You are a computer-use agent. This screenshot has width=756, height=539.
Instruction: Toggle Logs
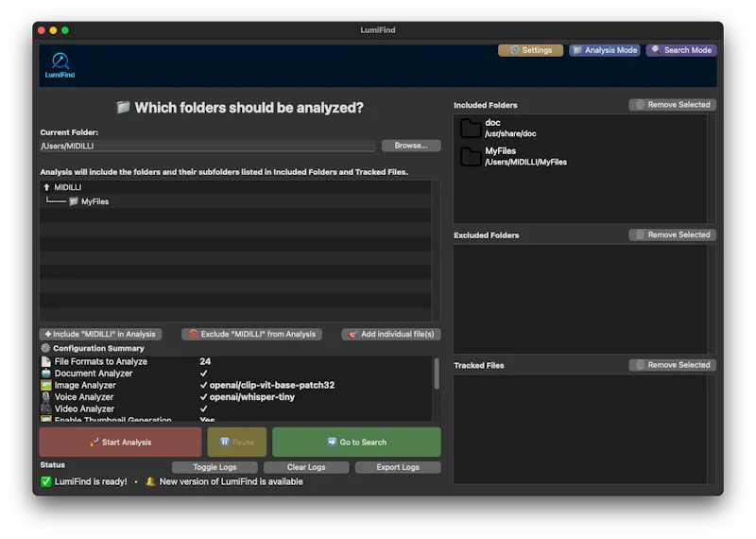point(215,467)
